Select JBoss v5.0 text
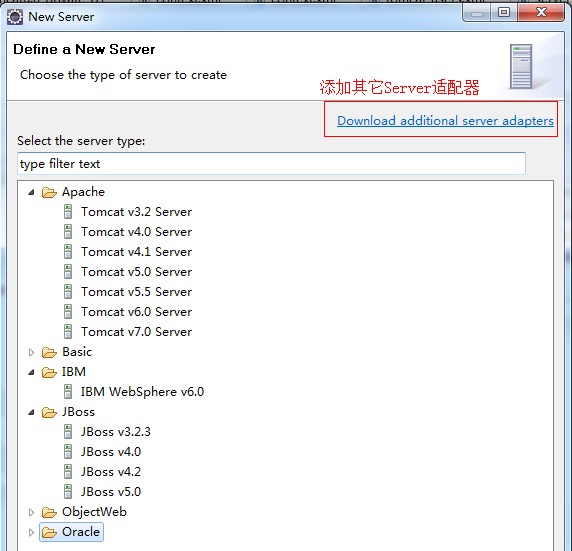 pos(111,492)
